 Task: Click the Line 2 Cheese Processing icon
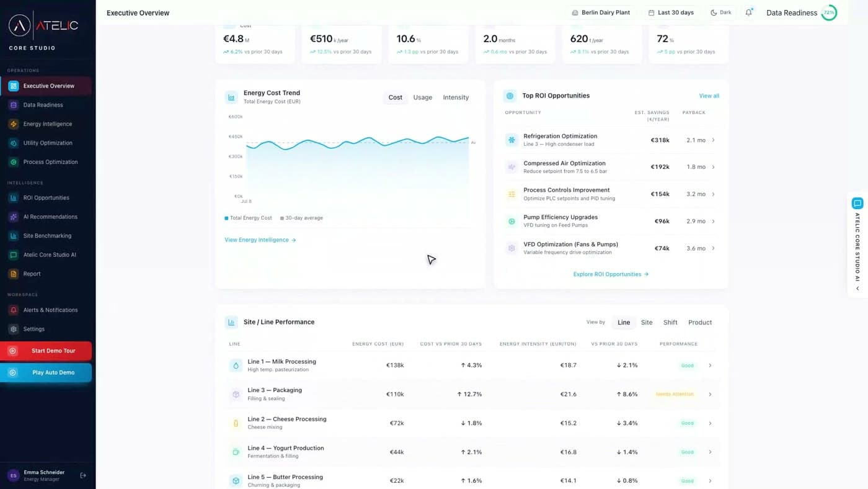click(236, 423)
